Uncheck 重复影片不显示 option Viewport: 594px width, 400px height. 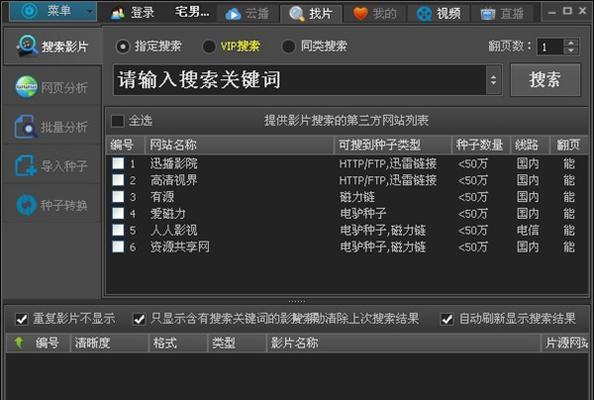[22, 319]
